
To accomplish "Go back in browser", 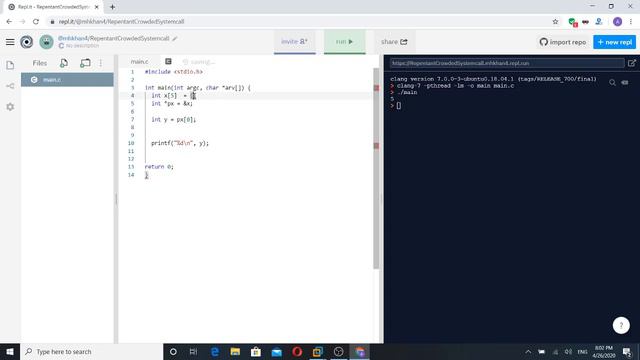I will [x=9, y=22].
